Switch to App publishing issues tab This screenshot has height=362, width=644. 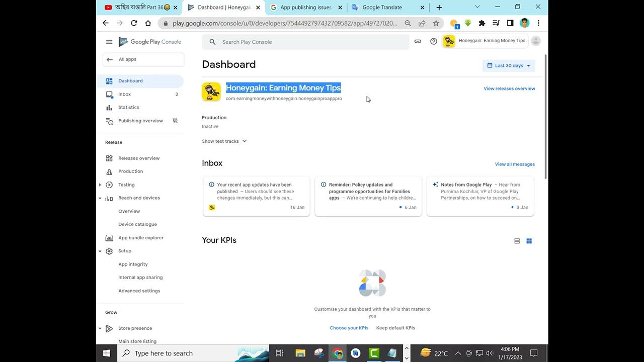point(306,8)
